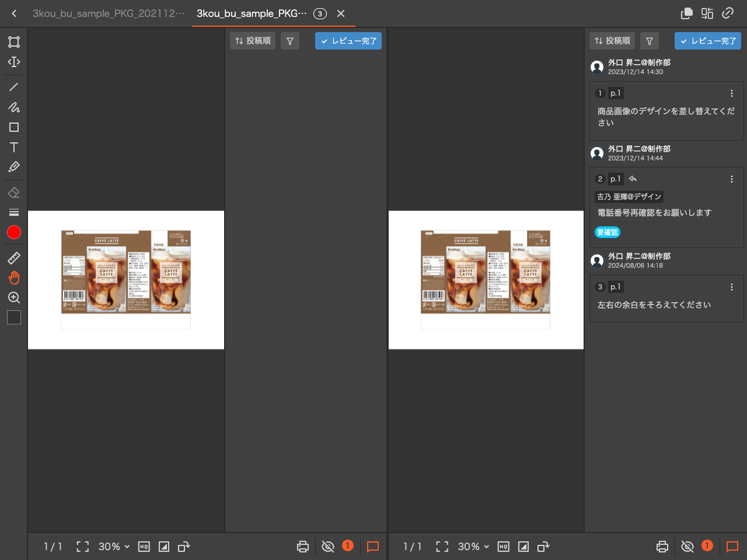
Task: Activate the Hand pan tool
Action: (x=14, y=278)
